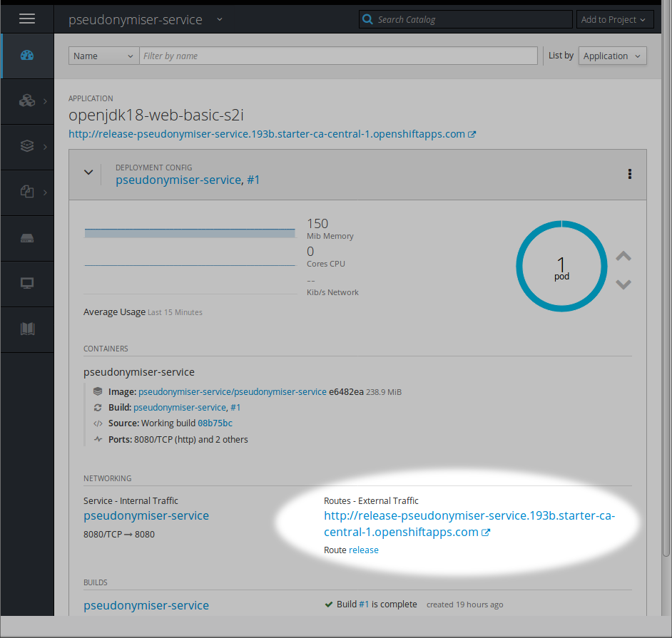Image resolution: width=672 pixels, height=638 pixels.
Task: Scale up the pod count
Action: [623, 257]
